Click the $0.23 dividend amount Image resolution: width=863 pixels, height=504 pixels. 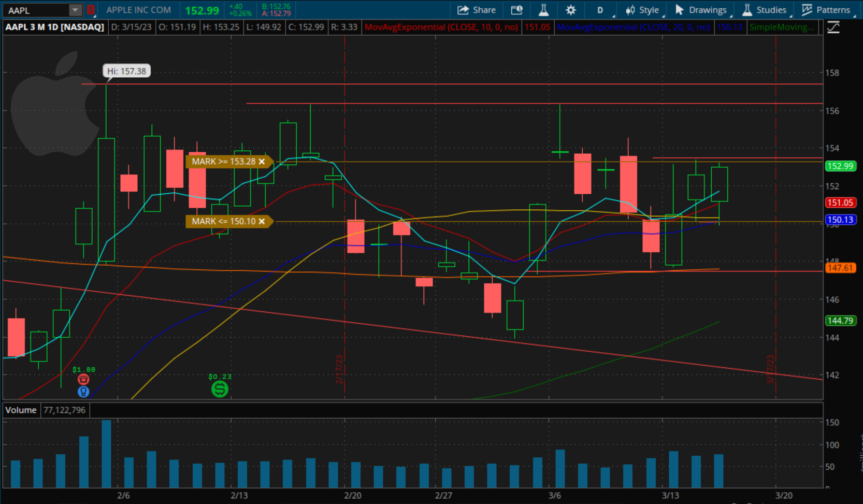coord(220,377)
